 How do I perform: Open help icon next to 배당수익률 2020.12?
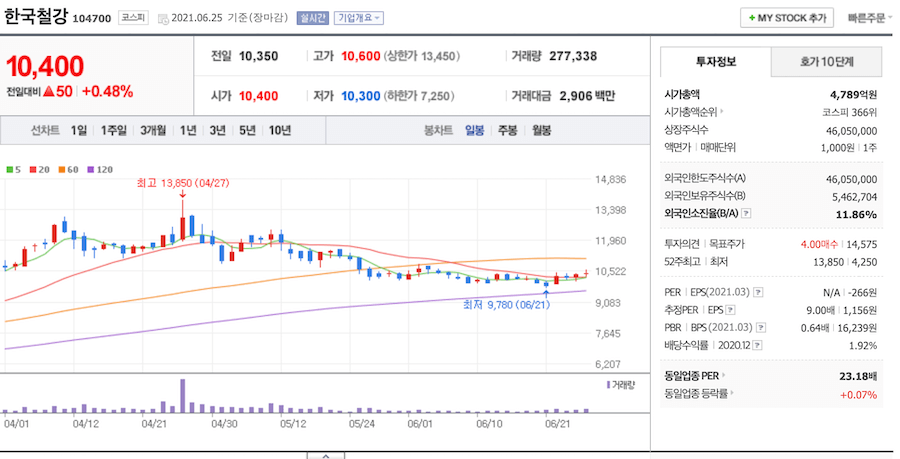click(757, 345)
